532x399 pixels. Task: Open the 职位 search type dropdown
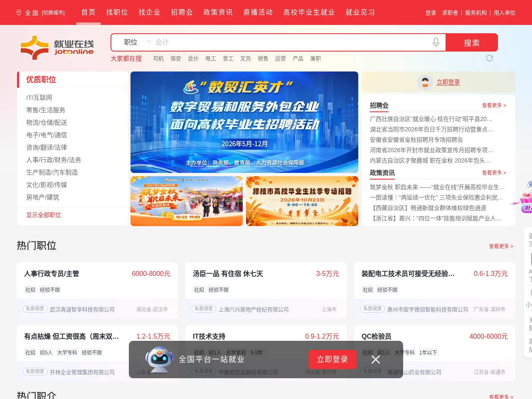(x=137, y=42)
